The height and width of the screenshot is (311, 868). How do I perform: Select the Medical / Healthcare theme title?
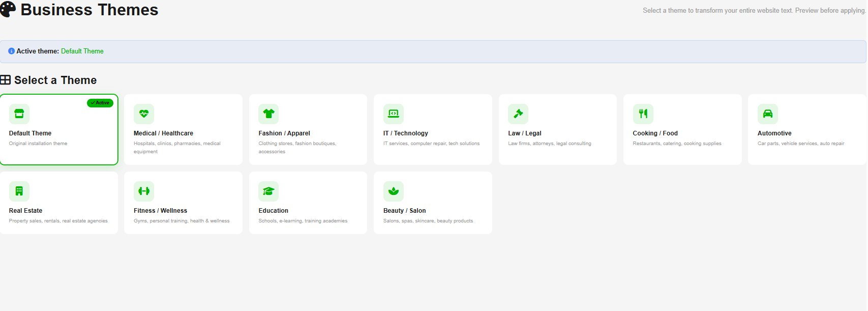[163, 133]
